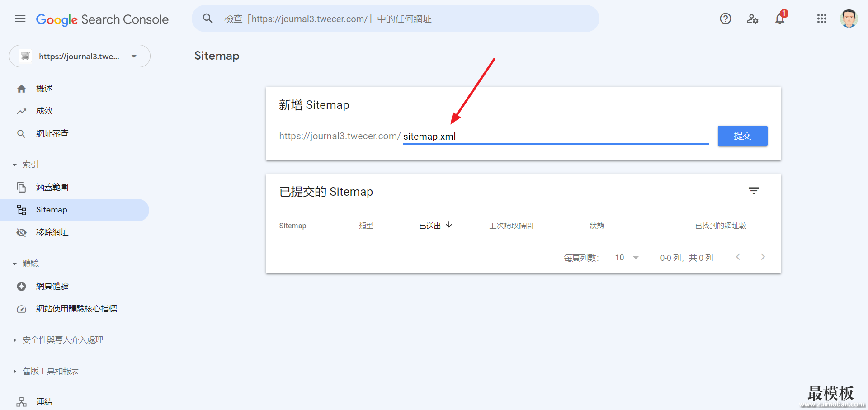This screenshot has height=410, width=868.
Task: Click the help question mark icon
Action: coord(725,19)
